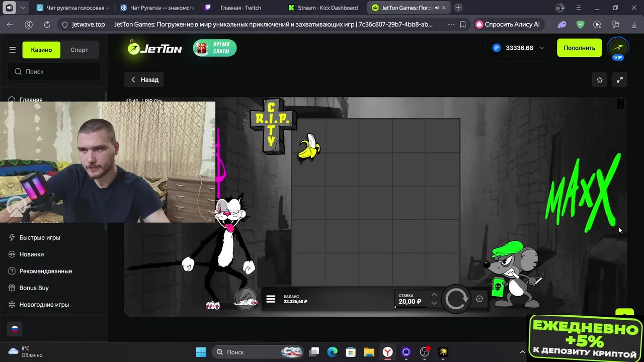This screenshot has width=644, height=362.
Task: Open Alice assistant on taskbar
Action: [406, 352]
